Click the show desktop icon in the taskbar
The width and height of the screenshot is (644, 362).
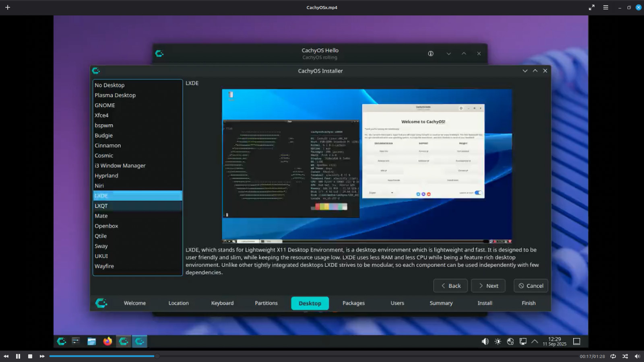click(x=577, y=341)
